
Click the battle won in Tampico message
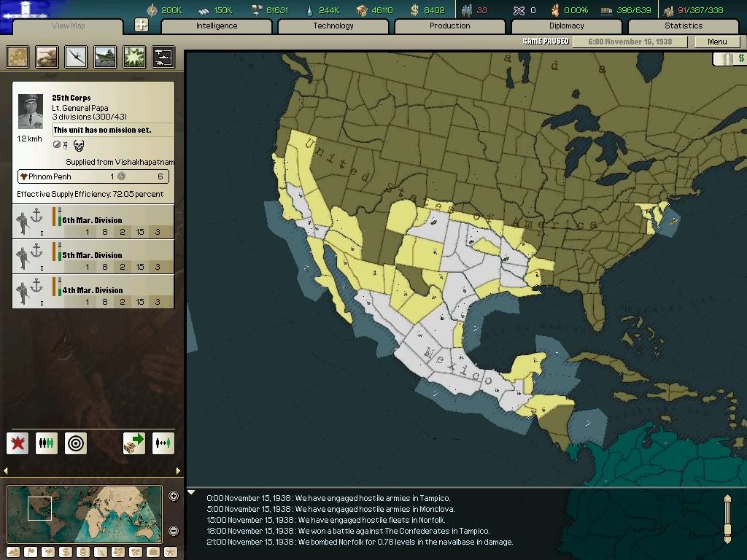click(x=348, y=531)
